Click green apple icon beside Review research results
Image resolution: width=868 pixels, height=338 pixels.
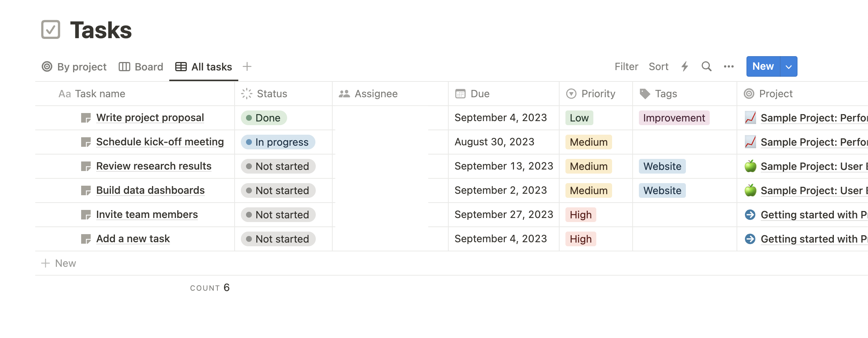pos(750,166)
